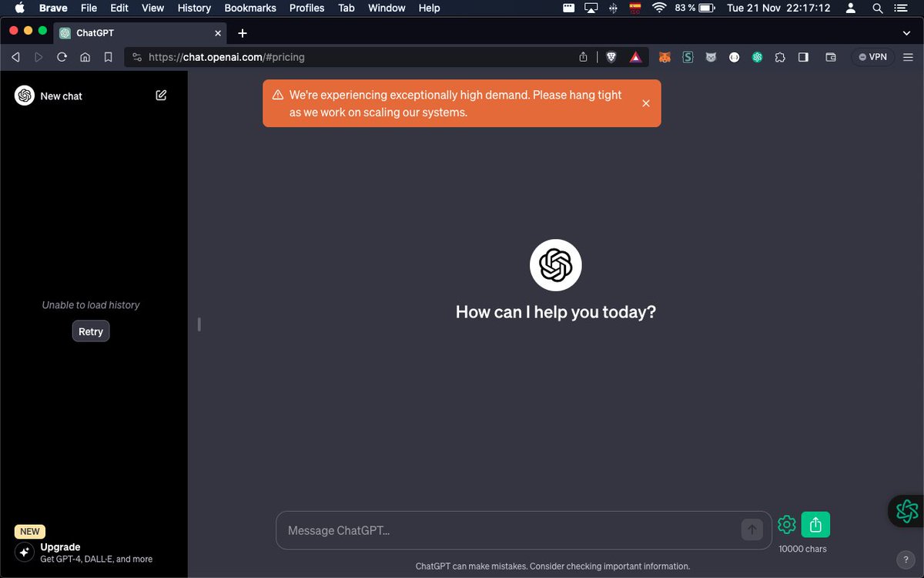Click the help question mark bubble
This screenshot has height=578, width=924.
coord(906,560)
